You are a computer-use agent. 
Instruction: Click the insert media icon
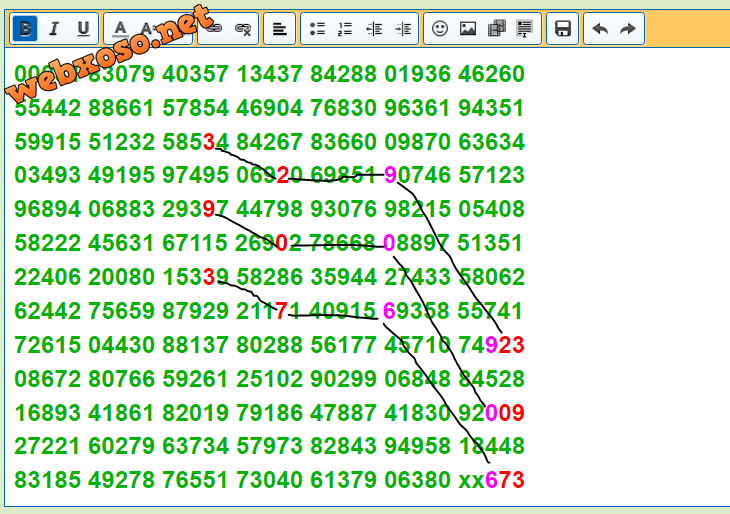pyautogui.click(x=496, y=29)
